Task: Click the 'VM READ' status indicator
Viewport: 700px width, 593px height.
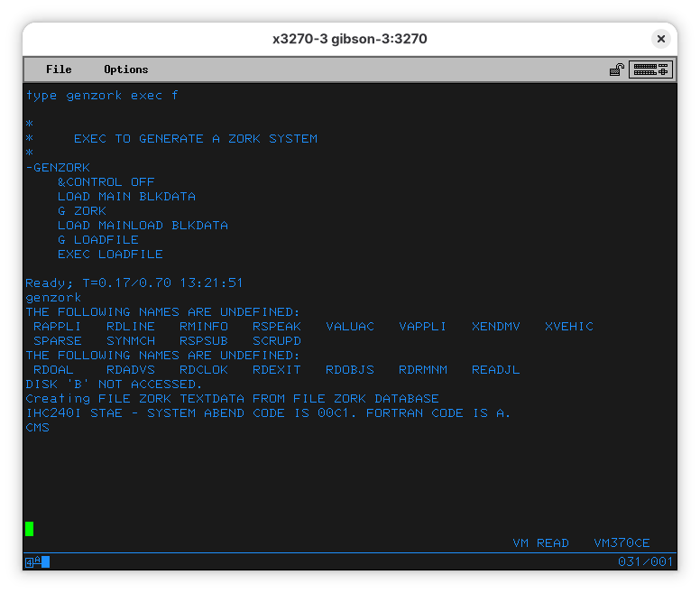Action: (x=540, y=543)
